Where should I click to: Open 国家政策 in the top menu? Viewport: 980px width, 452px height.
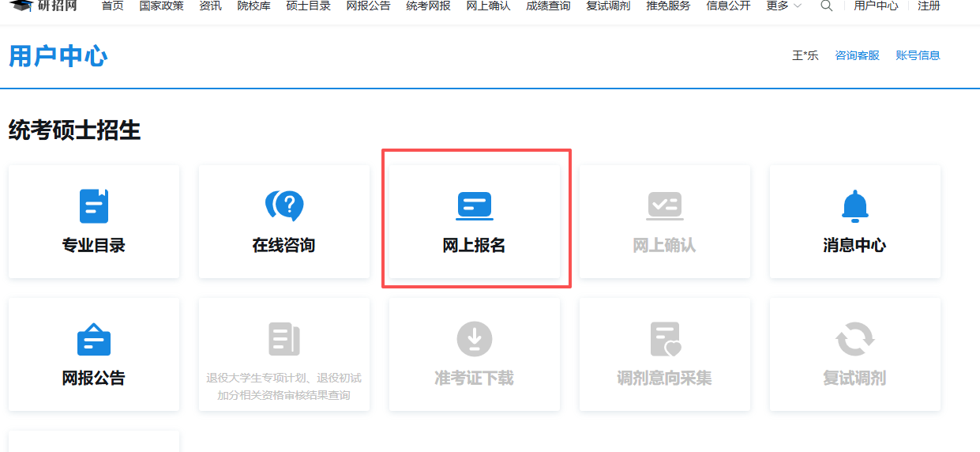click(162, 6)
